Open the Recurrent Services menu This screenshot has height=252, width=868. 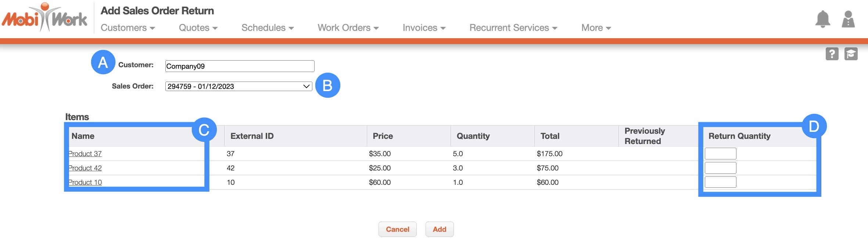point(513,28)
